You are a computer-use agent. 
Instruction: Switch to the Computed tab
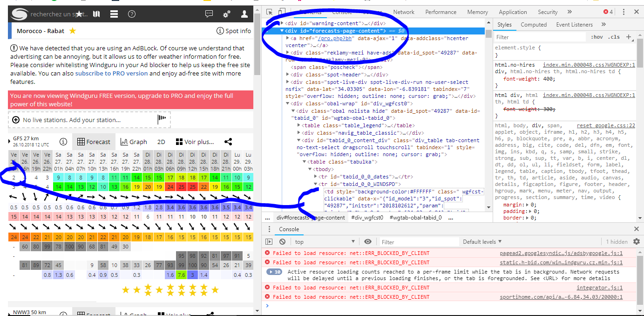[534, 25]
